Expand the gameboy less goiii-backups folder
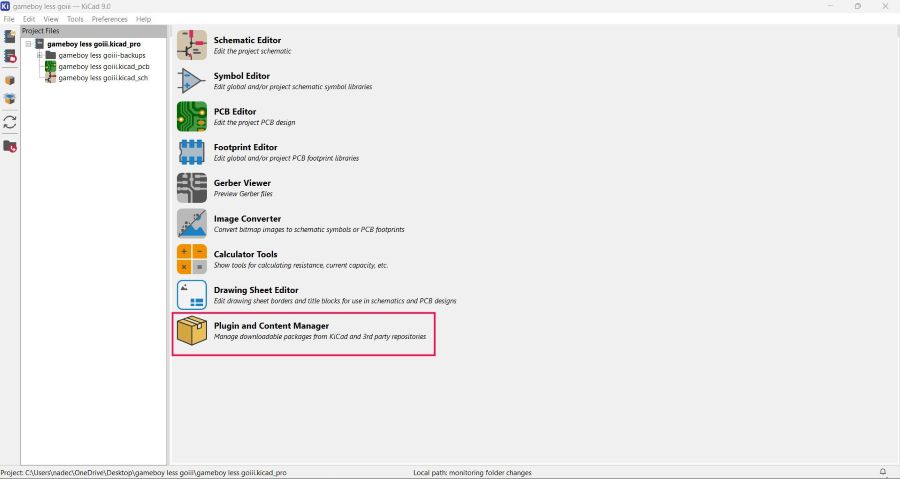Image resolution: width=900 pixels, height=479 pixels. 40,55
